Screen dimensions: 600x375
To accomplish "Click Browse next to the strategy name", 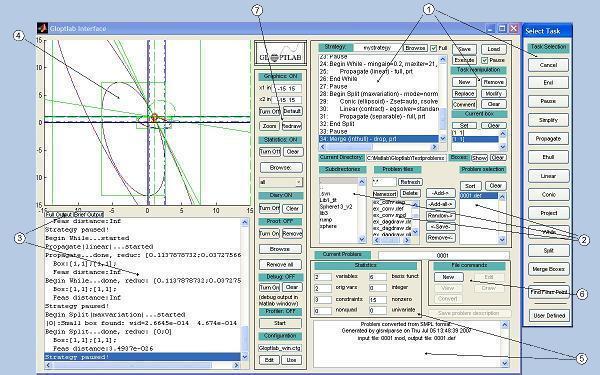I will click(416, 48).
